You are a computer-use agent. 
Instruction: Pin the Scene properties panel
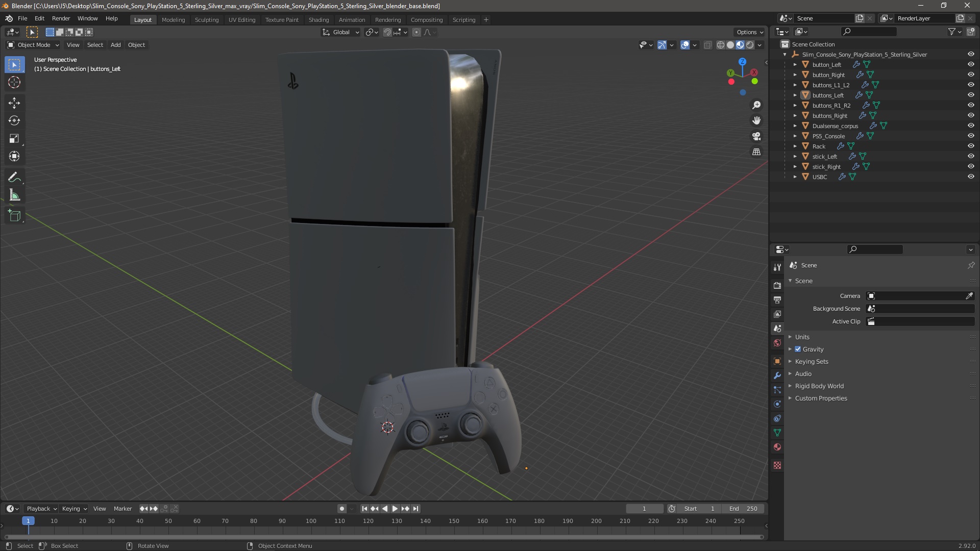(x=971, y=265)
